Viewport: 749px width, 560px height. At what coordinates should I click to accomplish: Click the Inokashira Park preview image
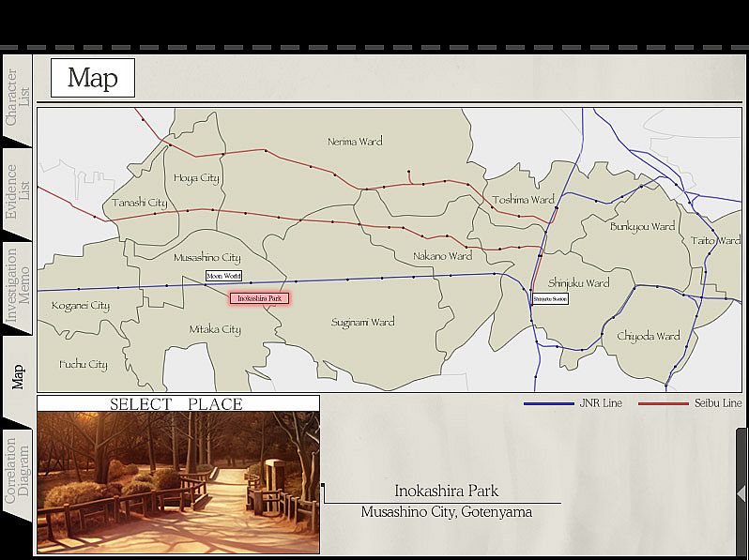tap(178, 483)
